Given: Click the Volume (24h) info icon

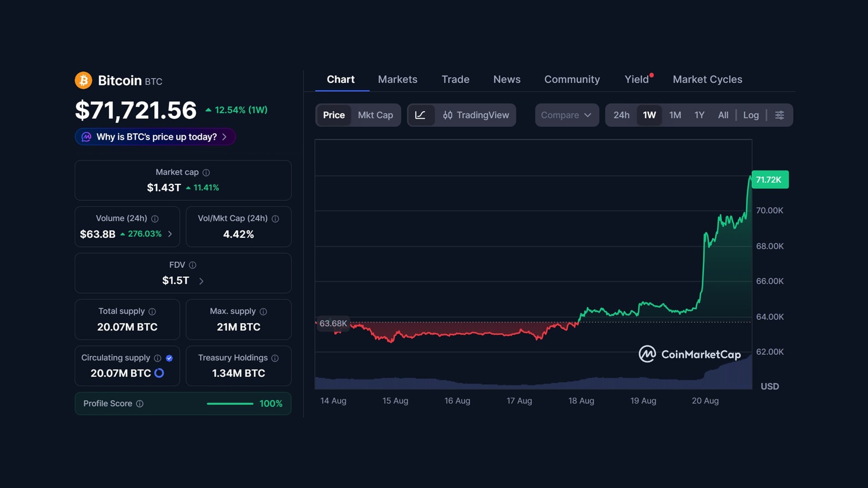Looking at the screenshot, I should pos(155,219).
